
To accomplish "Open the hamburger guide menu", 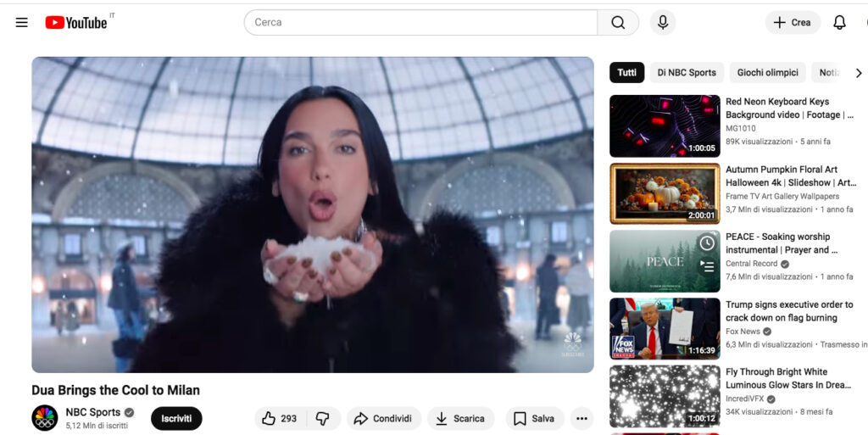I will click(x=21, y=22).
